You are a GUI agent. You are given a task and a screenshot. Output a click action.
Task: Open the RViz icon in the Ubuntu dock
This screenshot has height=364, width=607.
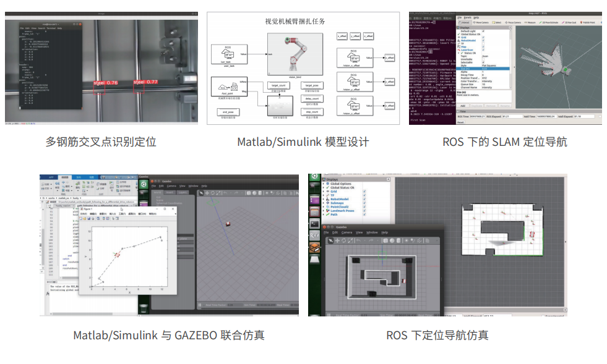click(315, 235)
